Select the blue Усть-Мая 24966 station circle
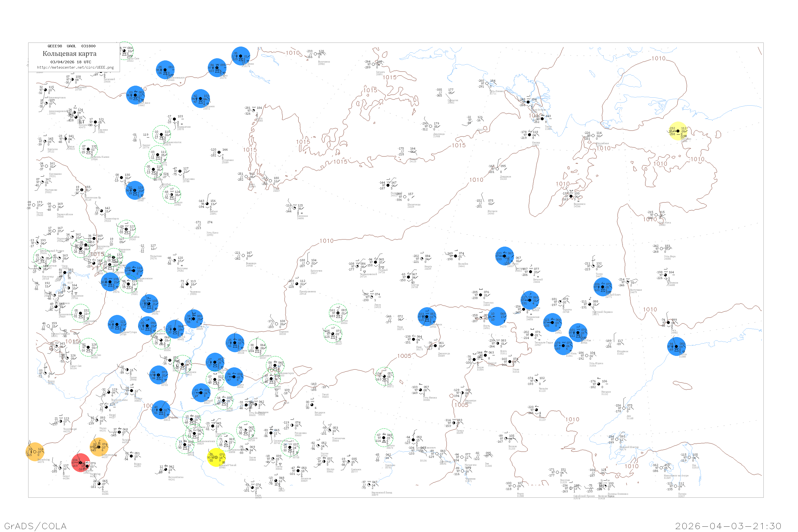798x532 pixels. [x=578, y=332]
